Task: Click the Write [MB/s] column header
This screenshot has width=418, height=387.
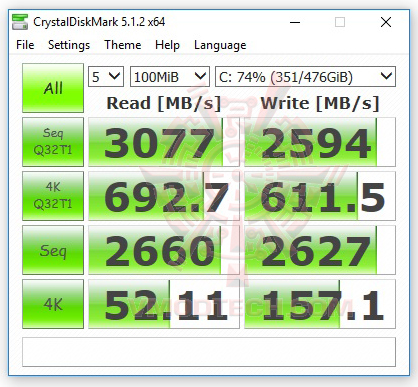Action: click(320, 103)
